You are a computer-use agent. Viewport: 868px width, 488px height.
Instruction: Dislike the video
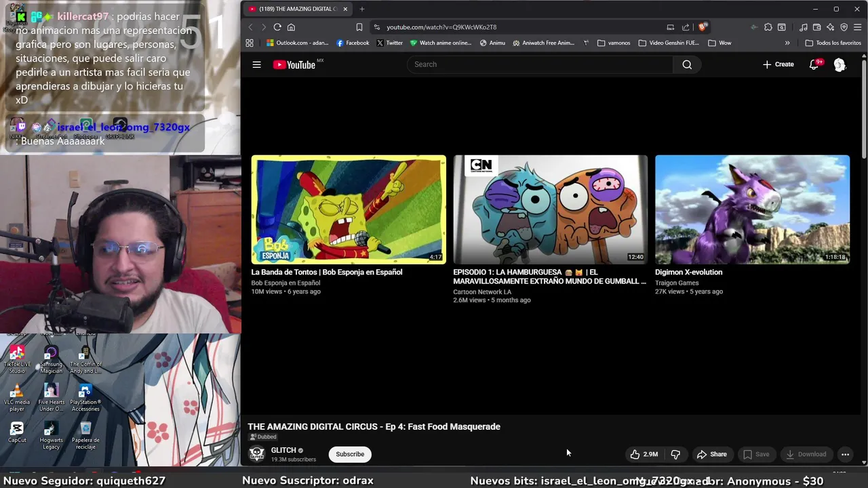pyautogui.click(x=675, y=454)
